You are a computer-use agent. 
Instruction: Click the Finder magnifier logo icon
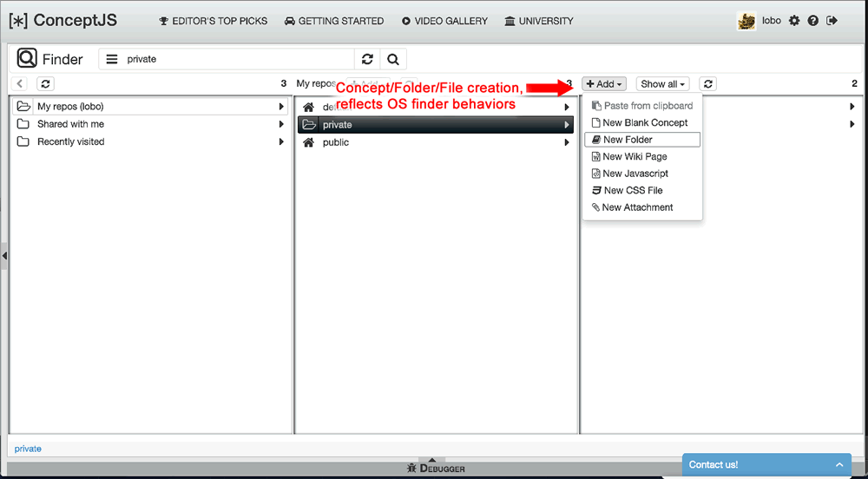(27, 58)
